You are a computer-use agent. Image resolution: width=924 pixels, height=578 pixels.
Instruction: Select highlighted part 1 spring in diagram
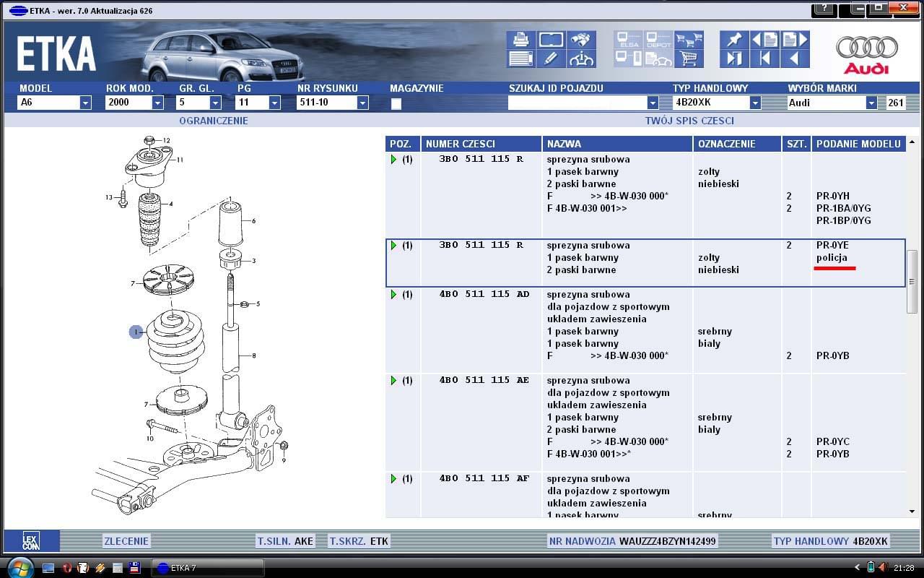click(136, 332)
